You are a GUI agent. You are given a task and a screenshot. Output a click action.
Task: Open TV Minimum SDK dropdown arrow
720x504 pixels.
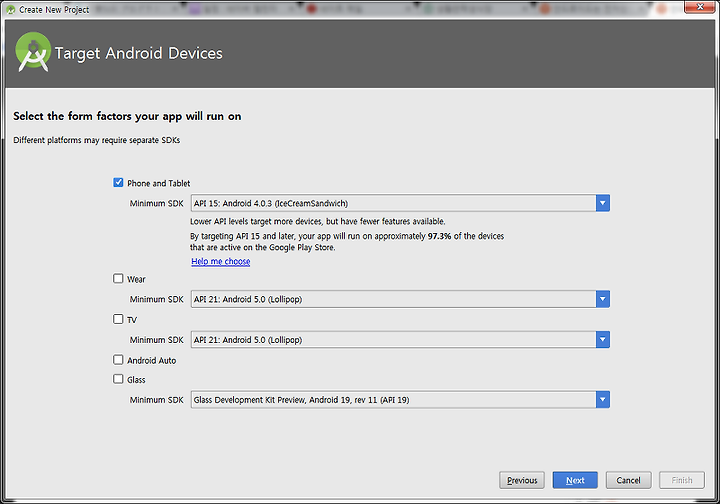[x=602, y=340]
